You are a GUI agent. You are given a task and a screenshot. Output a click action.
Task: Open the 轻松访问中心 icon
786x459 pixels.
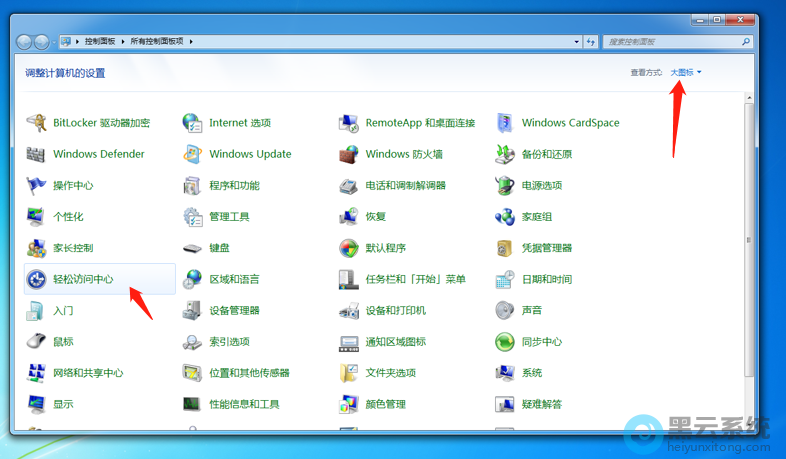pyautogui.click(x=37, y=279)
